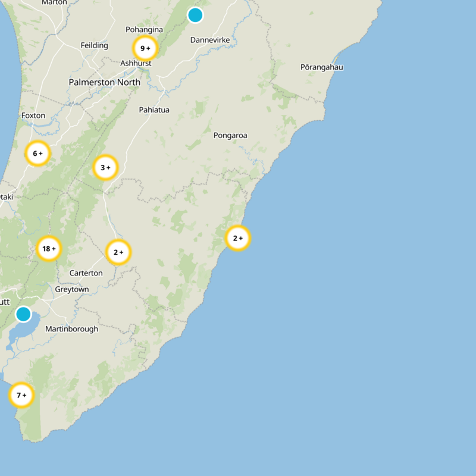Click the Foxton label

(x=33, y=115)
